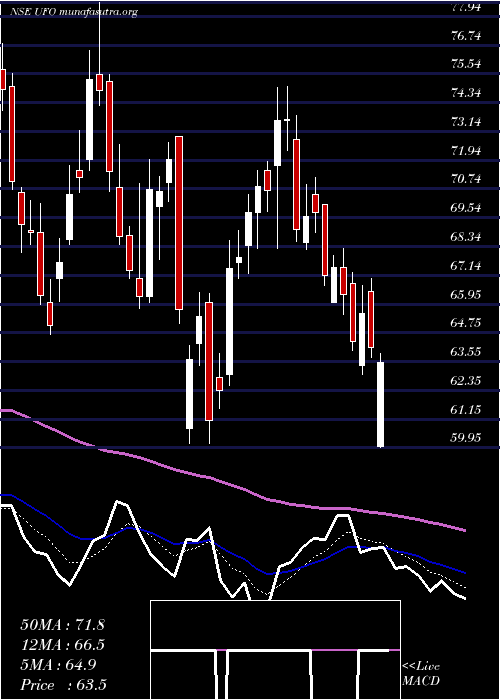500x700 pixels.
Task: Click the 73.14 price axis label
Action: point(467,122)
